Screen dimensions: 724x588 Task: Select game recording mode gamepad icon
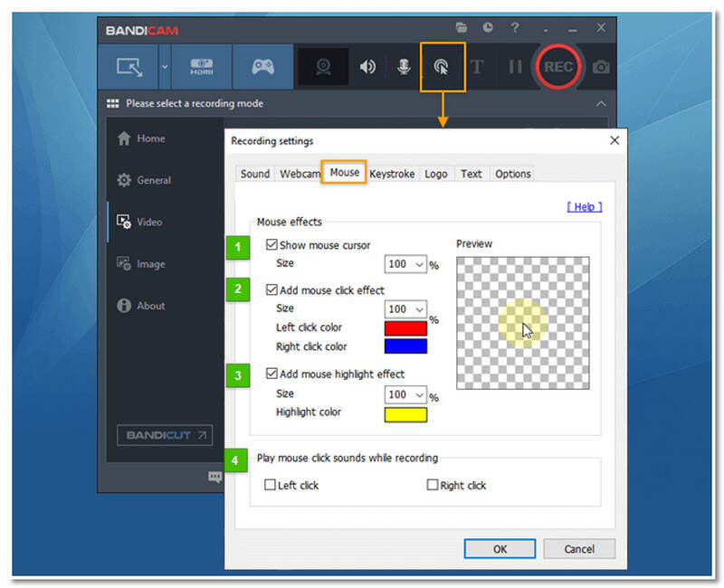[x=262, y=67]
